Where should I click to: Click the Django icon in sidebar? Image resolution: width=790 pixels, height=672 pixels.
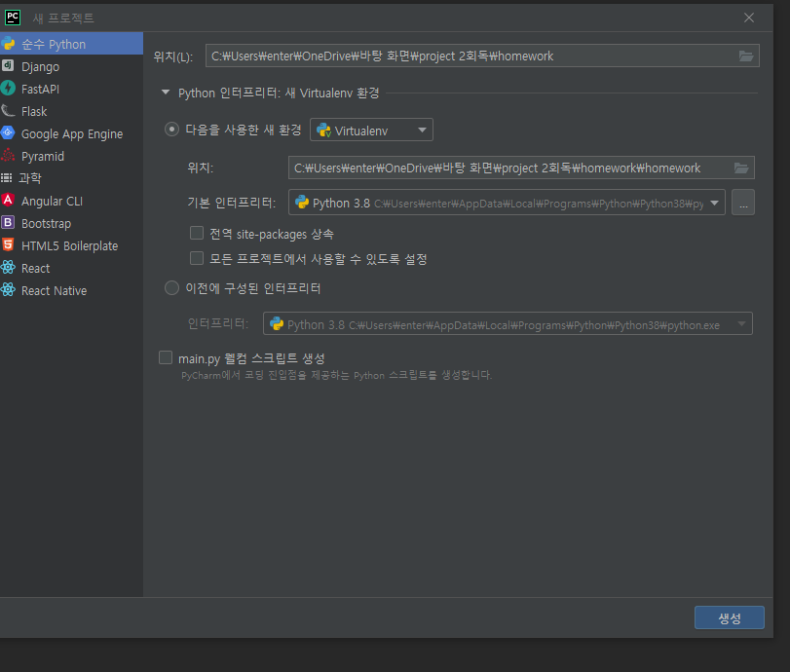pos(8,65)
